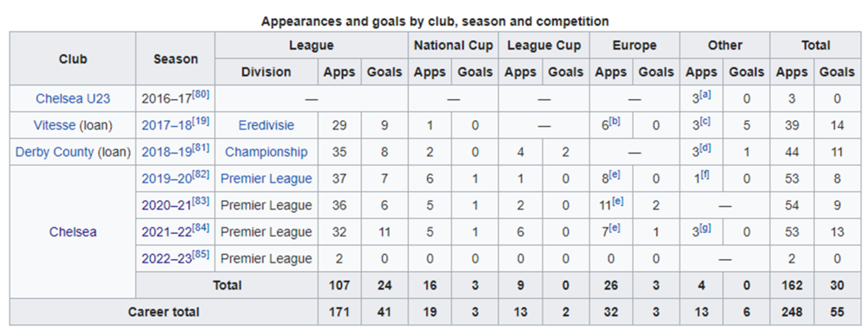Follow footnote [b] next to 6 Europe apps

(615, 122)
